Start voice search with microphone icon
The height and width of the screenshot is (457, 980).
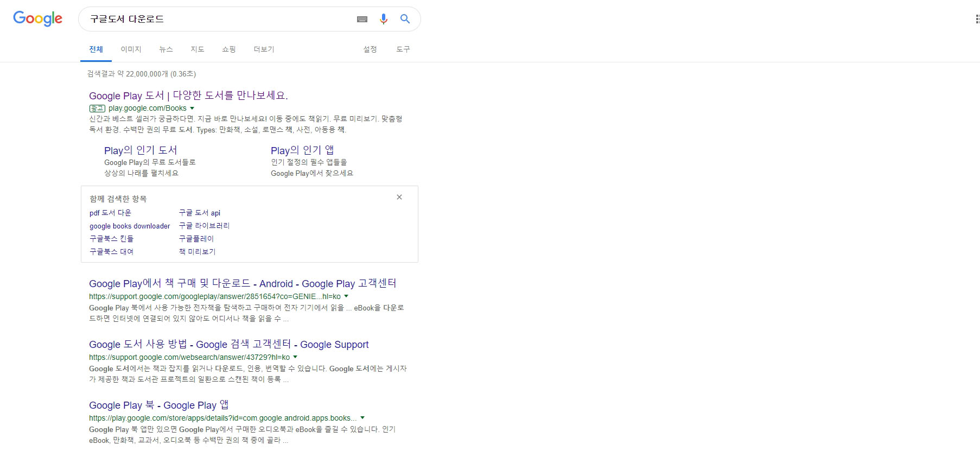pos(384,19)
